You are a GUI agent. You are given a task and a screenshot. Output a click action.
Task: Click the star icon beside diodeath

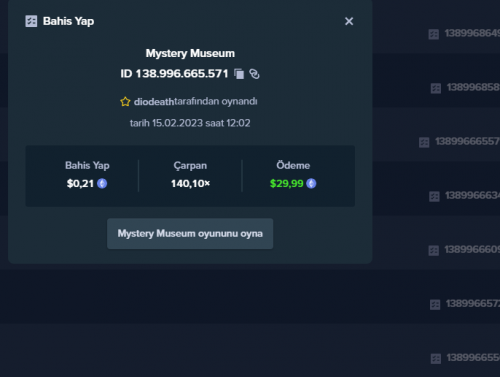pyautogui.click(x=125, y=101)
